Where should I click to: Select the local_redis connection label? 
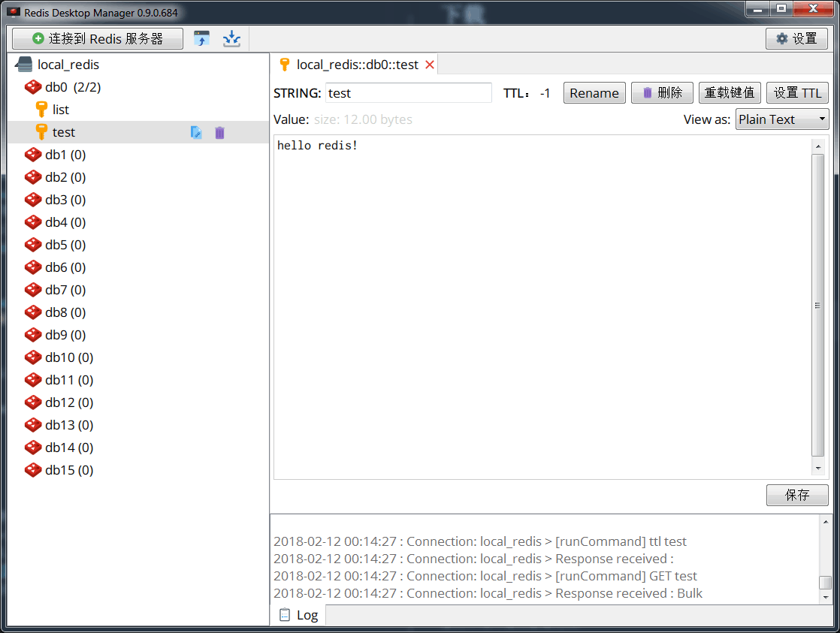(68, 65)
